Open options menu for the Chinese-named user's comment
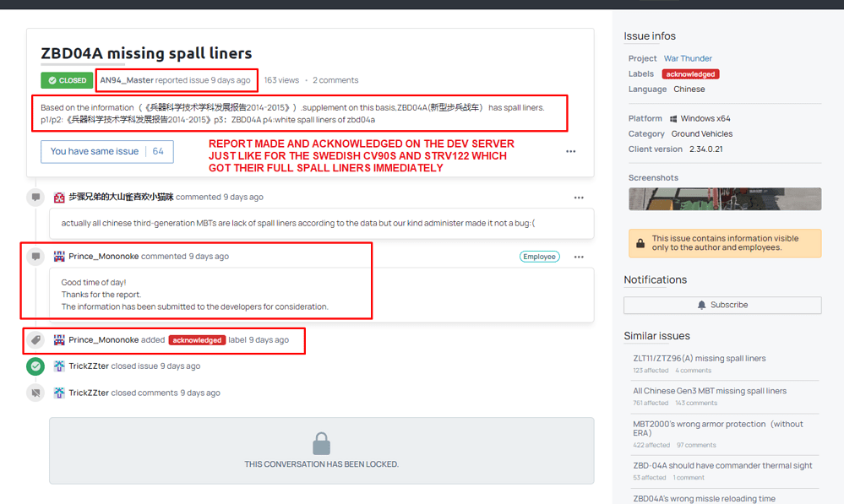 click(579, 198)
